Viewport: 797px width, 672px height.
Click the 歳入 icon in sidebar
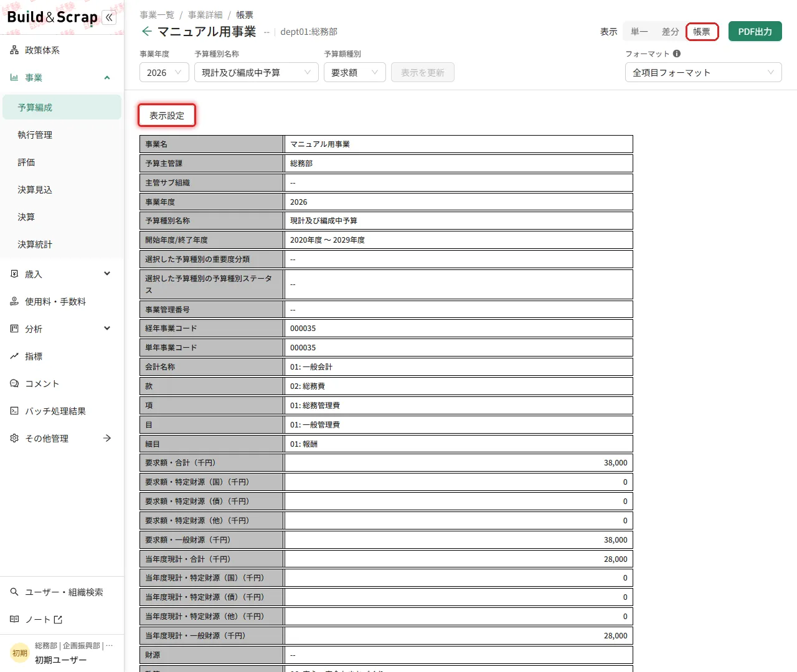14,274
